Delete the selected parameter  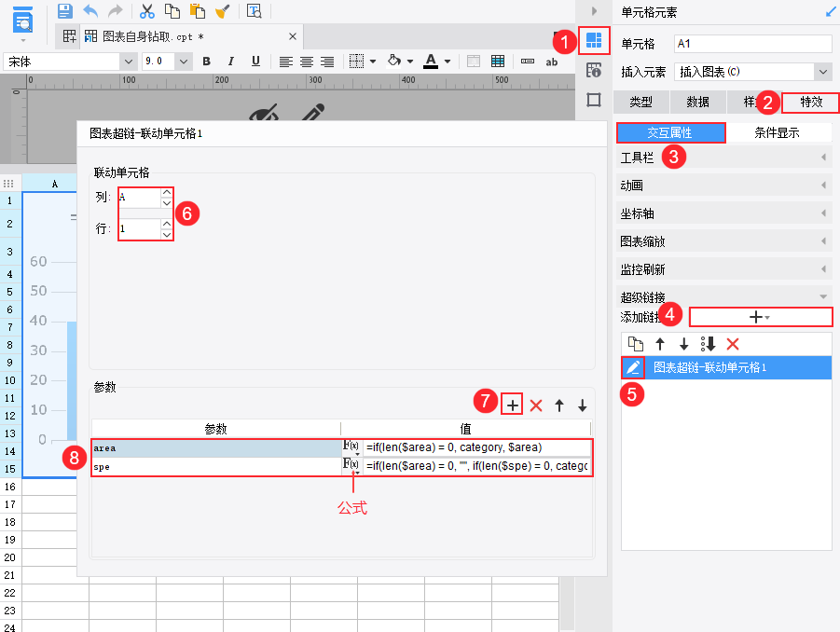coord(536,405)
